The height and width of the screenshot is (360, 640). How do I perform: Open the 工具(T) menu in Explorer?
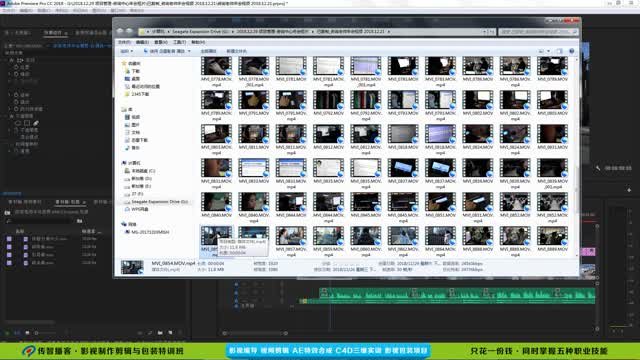(x=179, y=42)
